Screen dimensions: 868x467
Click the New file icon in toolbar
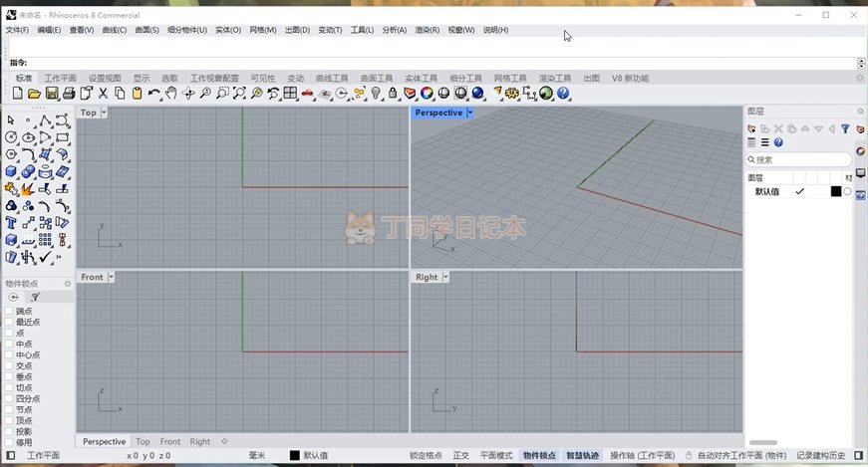18,94
